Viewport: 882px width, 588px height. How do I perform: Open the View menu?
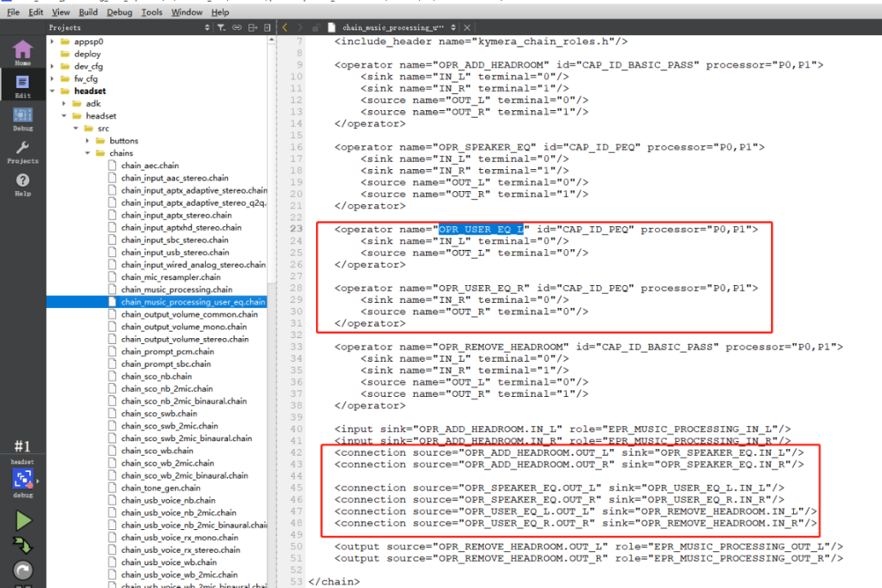(60, 11)
